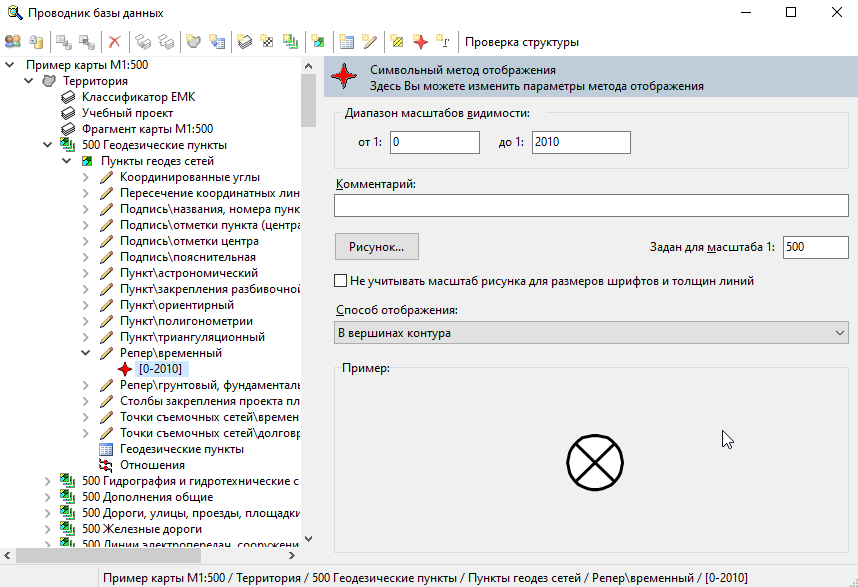
Task: Select Пункт\триангуляционный tree item
Action: point(192,337)
